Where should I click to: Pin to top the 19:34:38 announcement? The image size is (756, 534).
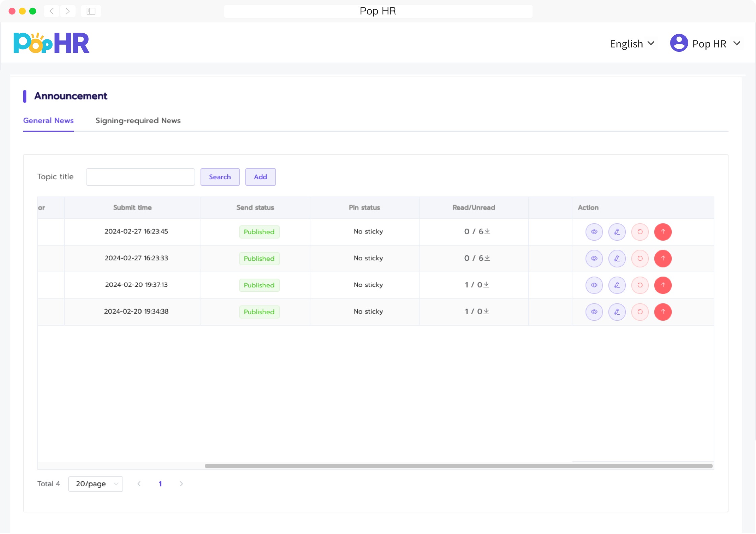click(x=663, y=312)
